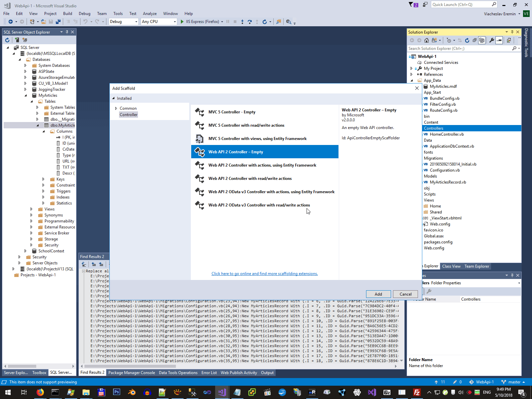Refresh the Solution Explorer
The image size is (532, 399).
click(x=467, y=40)
